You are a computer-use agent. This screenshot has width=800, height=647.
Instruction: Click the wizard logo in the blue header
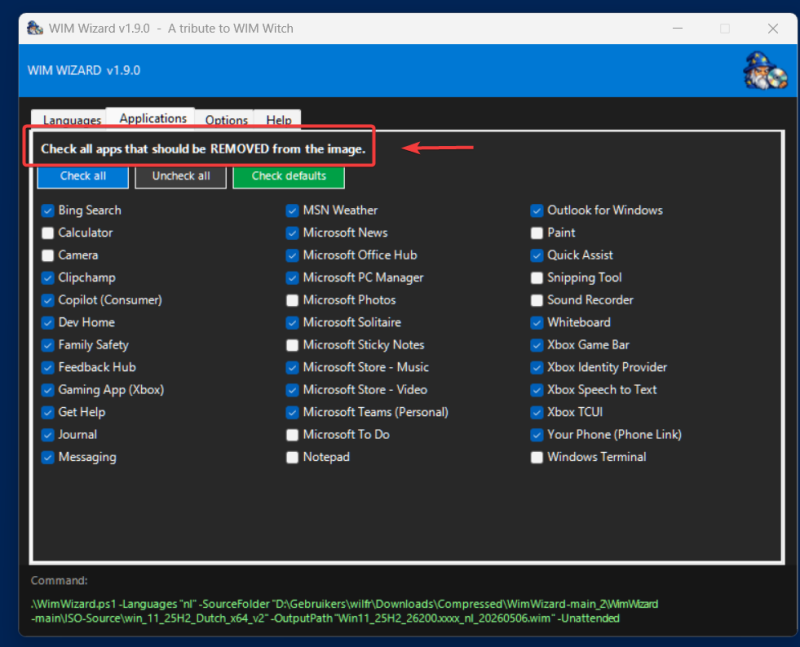click(764, 70)
